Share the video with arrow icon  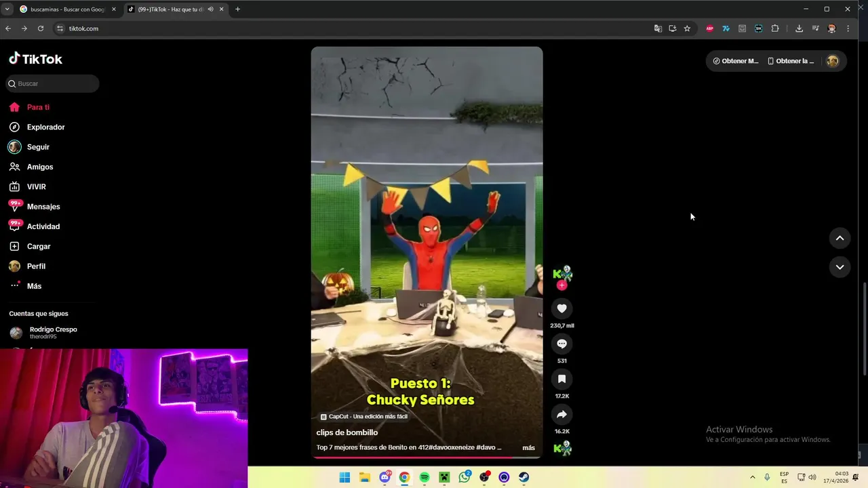(x=561, y=414)
